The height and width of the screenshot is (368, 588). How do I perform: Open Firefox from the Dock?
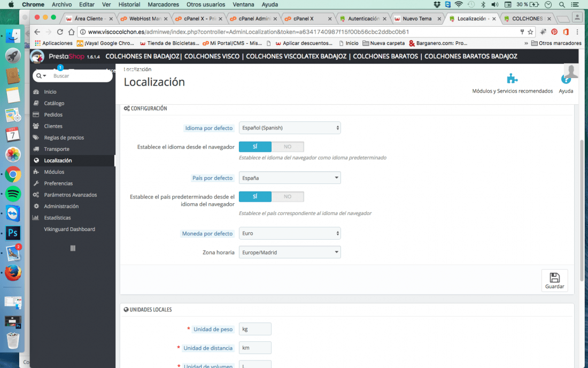pos(13,273)
